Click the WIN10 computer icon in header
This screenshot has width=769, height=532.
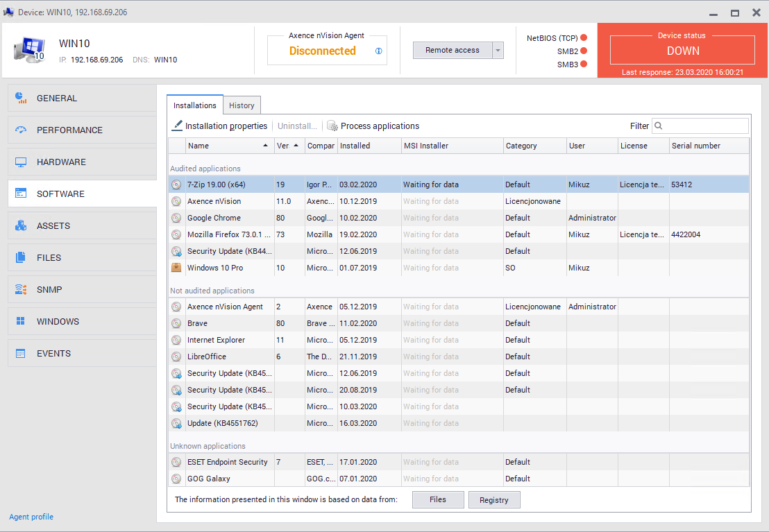pyautogui.click(x=29, y=50)
